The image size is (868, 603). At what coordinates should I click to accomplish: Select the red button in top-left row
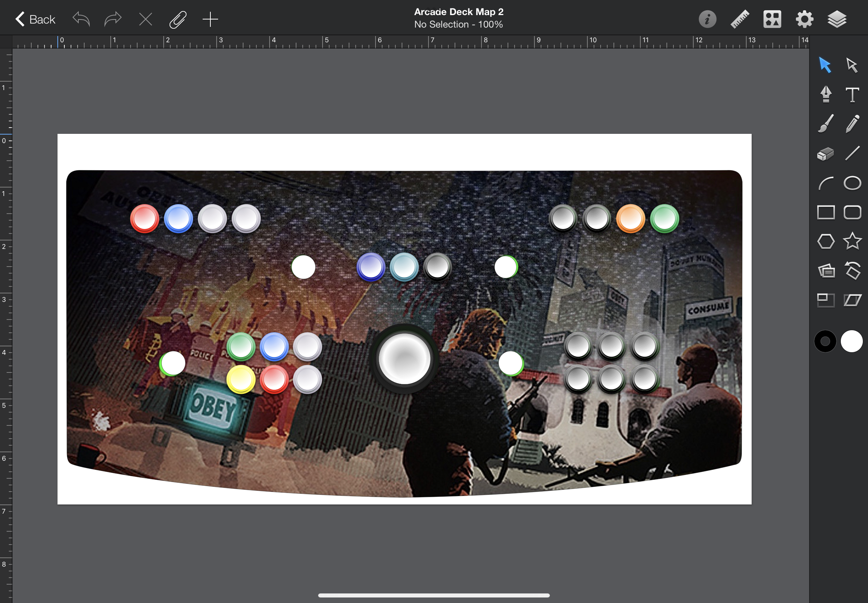144,218
